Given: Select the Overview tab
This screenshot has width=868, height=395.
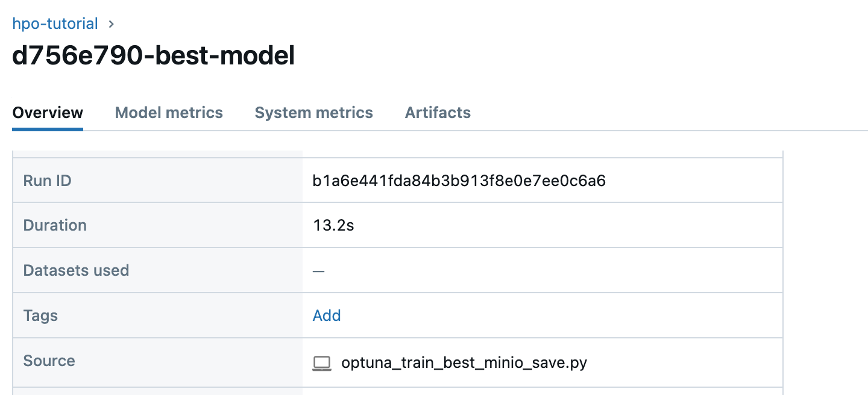Looking at the screenshot, I should [48, 113].
